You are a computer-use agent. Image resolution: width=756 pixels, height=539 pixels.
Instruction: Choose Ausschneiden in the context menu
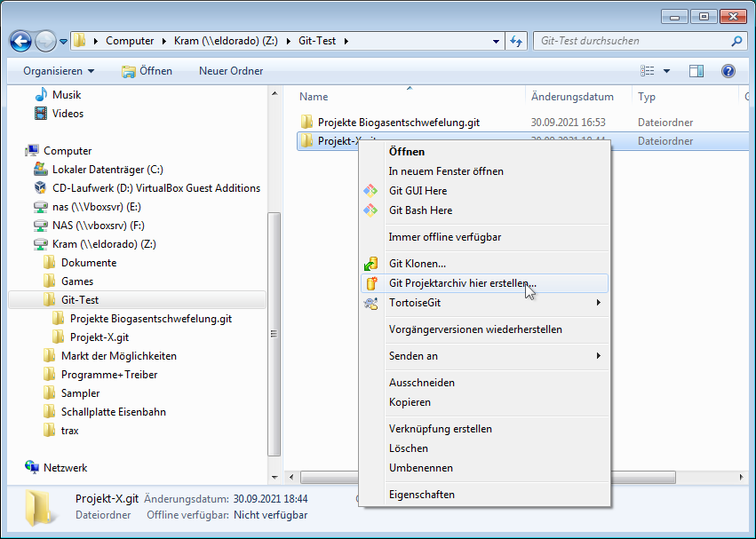[x=484, y=383]
